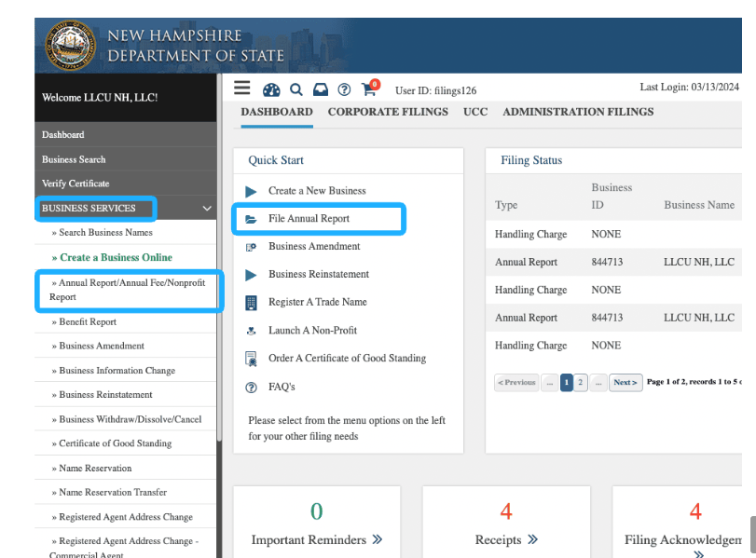This screenshot has width=756, height=558.
Task: Open the UCC tab
Action: click(x=475, y=112)
